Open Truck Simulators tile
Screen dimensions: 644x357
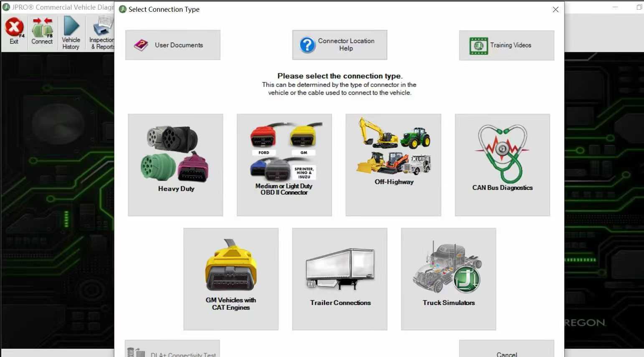coord(449,279)
